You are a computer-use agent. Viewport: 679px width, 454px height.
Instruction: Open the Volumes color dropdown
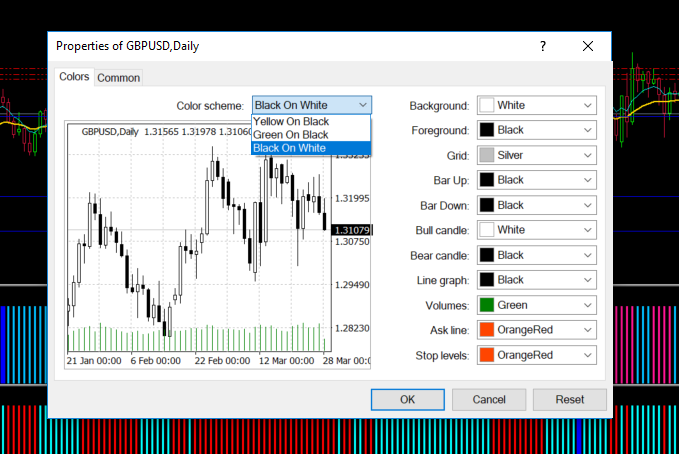[537, 305]
